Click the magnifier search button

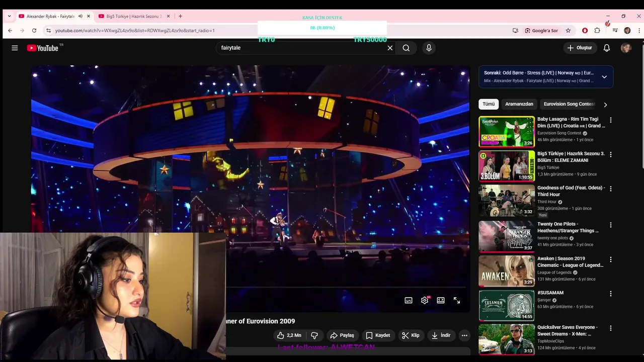[x=406, y=48]
